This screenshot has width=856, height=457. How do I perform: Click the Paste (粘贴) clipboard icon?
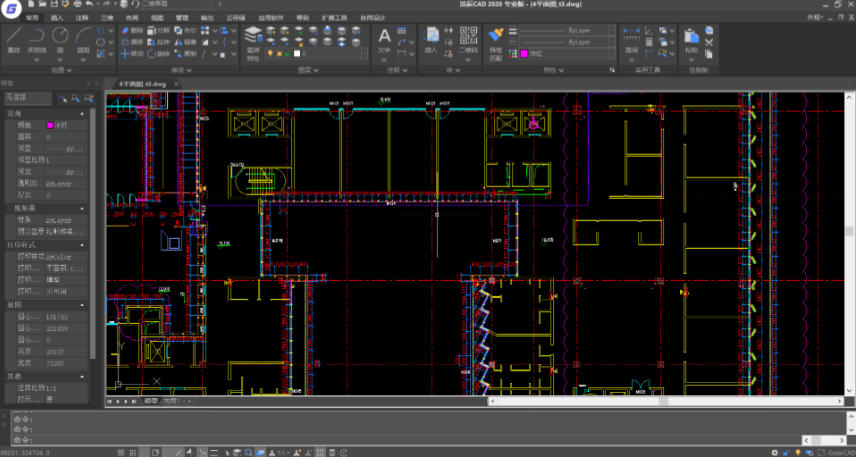click(x=692, y=38)
